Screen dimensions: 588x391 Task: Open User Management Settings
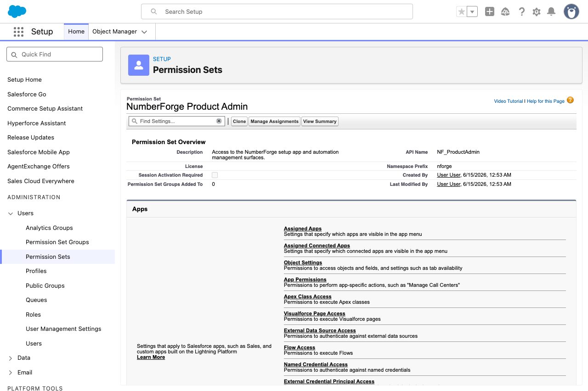pyautogui.click(x=63, y=329)
